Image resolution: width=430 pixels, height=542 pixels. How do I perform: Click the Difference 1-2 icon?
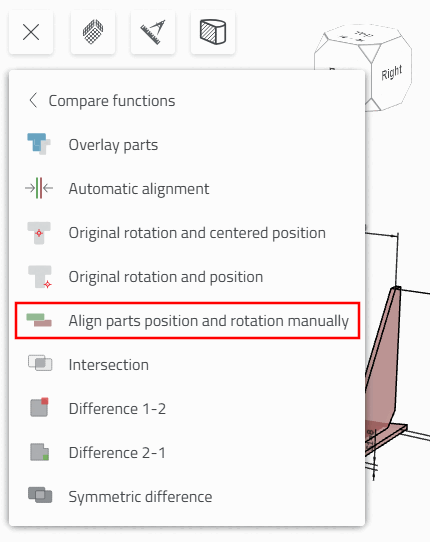tap(39, 408)
